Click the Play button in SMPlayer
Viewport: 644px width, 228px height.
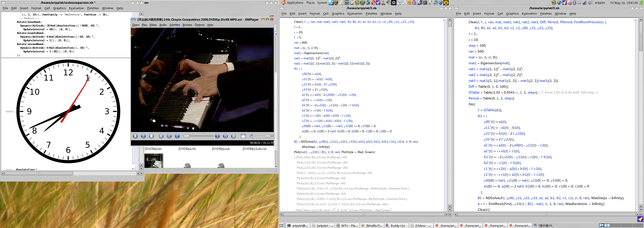[135, 136]
